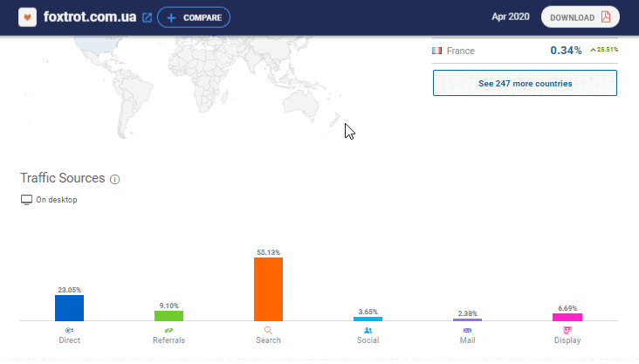Image resolution: width=639 pixels, height=364 pixels.
Task: Click the Search magnifier icon under chart
Action: point(268,331)
